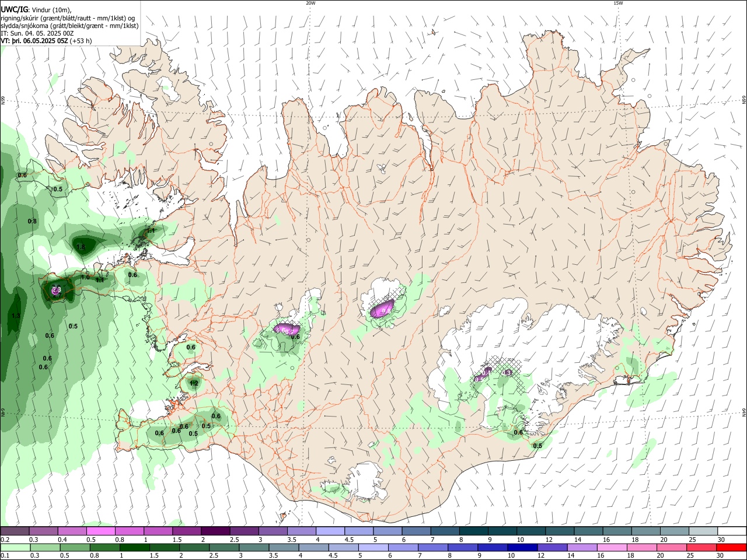Screen dimensions: 747x560
Task: Select lower legend swatch between 0.1 and 0.3
Action: [x=15, y=548]
